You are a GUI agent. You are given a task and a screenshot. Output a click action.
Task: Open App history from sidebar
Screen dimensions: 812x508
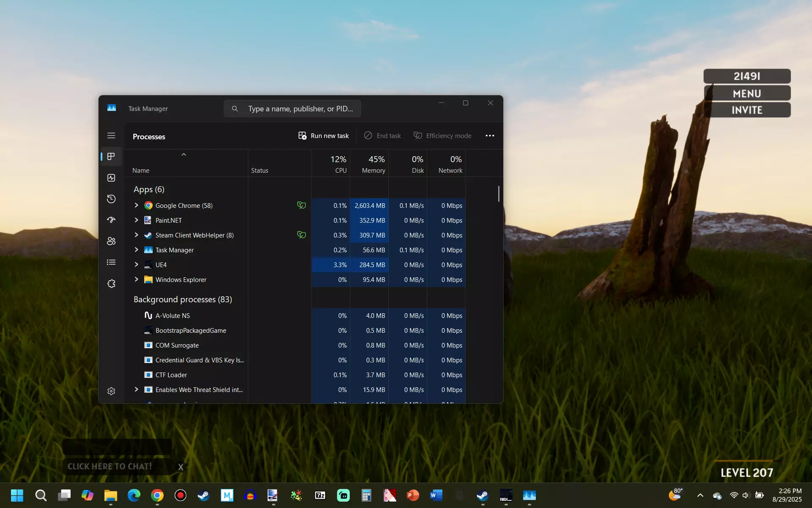tap(111, 199)
